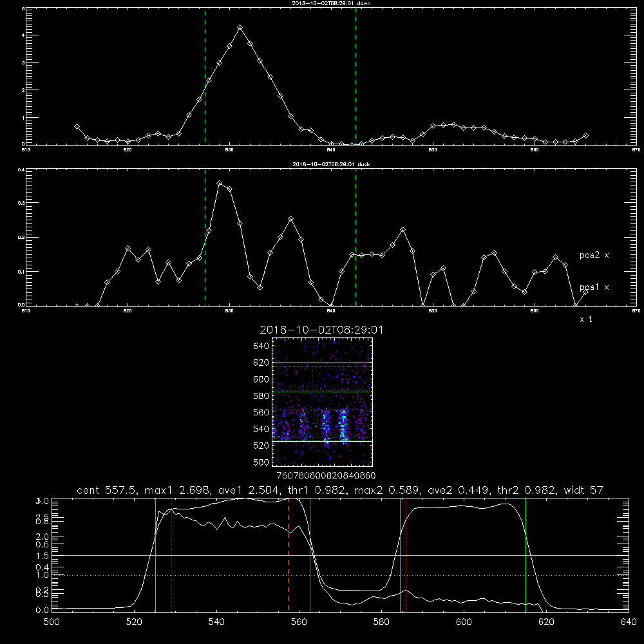
Task: Click the left green dashed line in the dusk plot
Action: (205, 237)
